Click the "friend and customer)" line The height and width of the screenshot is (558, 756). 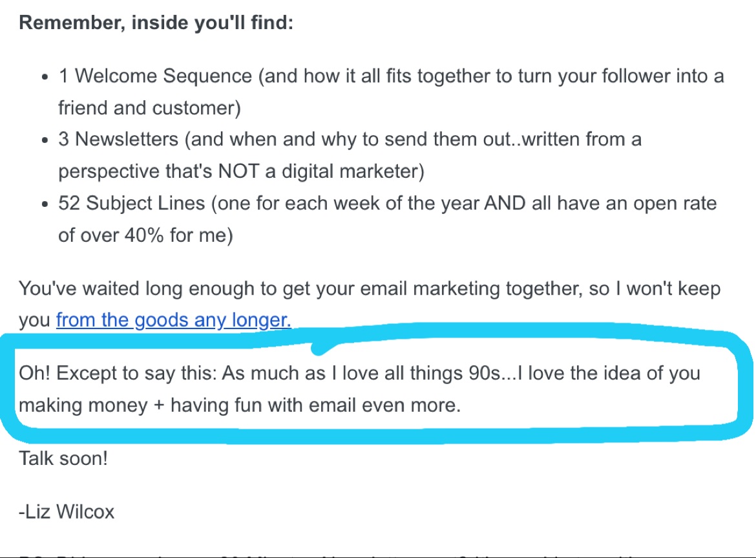point(149,108)
